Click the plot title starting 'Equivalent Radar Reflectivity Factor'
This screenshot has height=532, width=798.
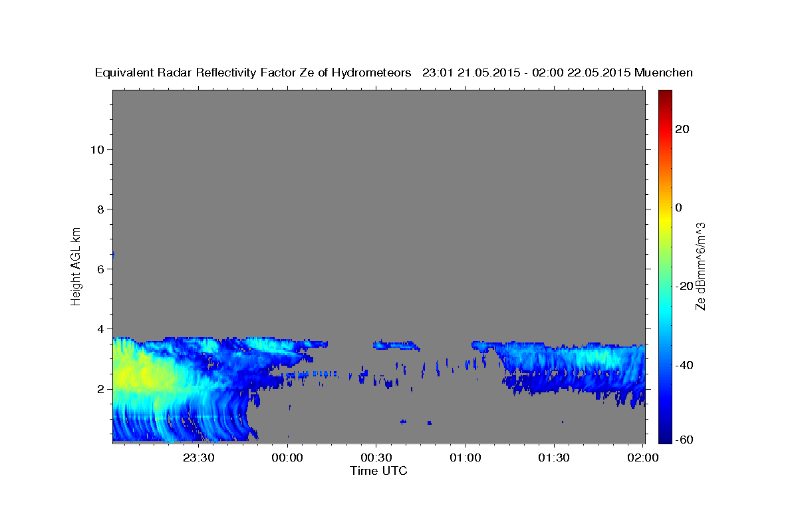click(394, 72)
